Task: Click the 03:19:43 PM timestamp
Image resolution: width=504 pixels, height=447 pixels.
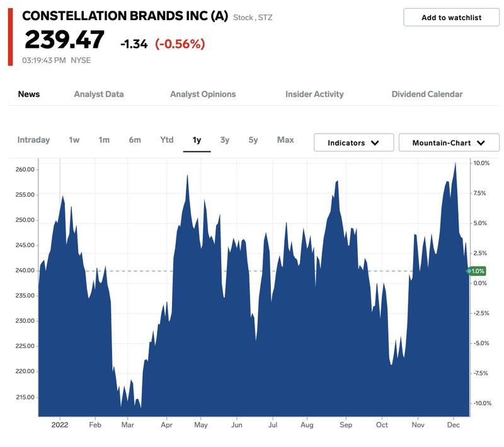Action: (43, 61)
